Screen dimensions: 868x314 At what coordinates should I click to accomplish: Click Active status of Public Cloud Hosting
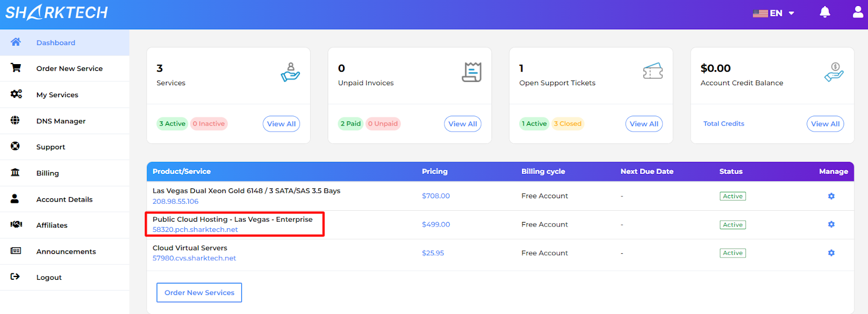[733, 225]
